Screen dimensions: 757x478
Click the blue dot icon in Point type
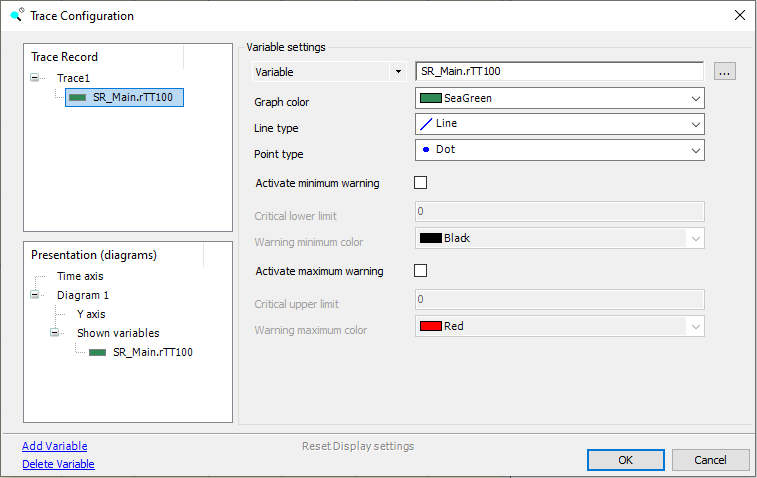(426, 150)
